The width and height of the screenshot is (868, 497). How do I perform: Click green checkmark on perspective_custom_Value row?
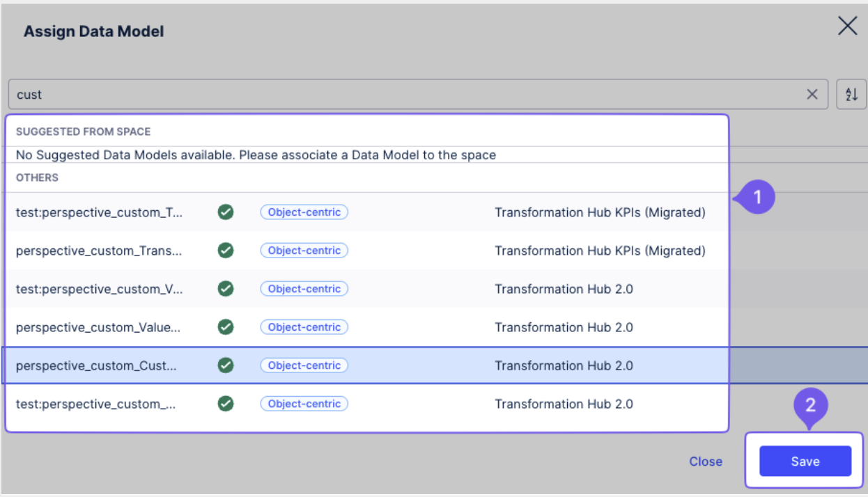coord(225,327)
